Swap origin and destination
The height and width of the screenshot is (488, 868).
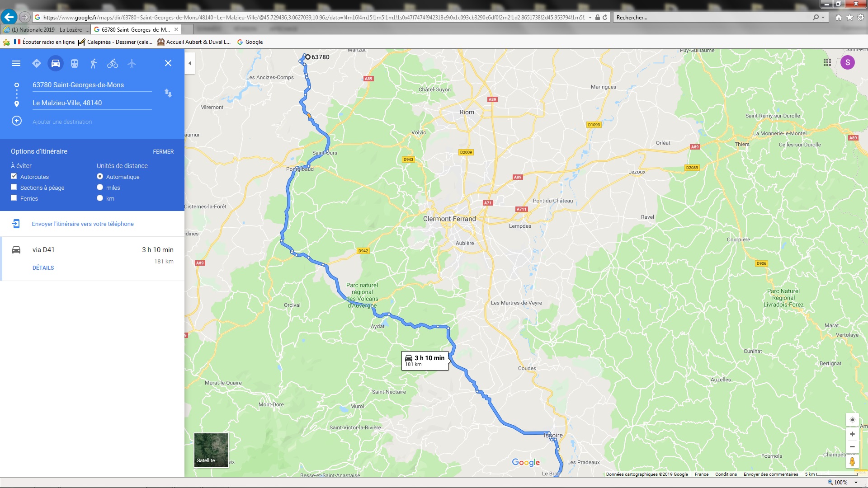168,93
